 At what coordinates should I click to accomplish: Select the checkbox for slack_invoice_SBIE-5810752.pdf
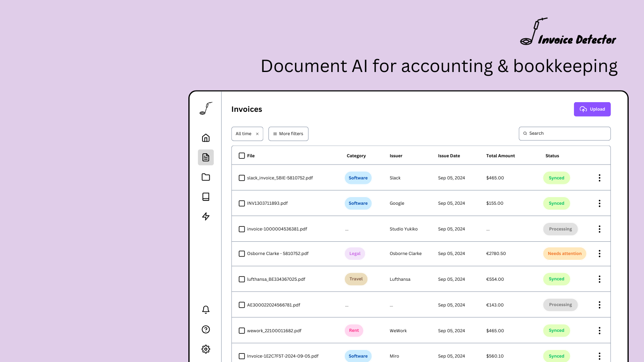(x=242, y=178)
